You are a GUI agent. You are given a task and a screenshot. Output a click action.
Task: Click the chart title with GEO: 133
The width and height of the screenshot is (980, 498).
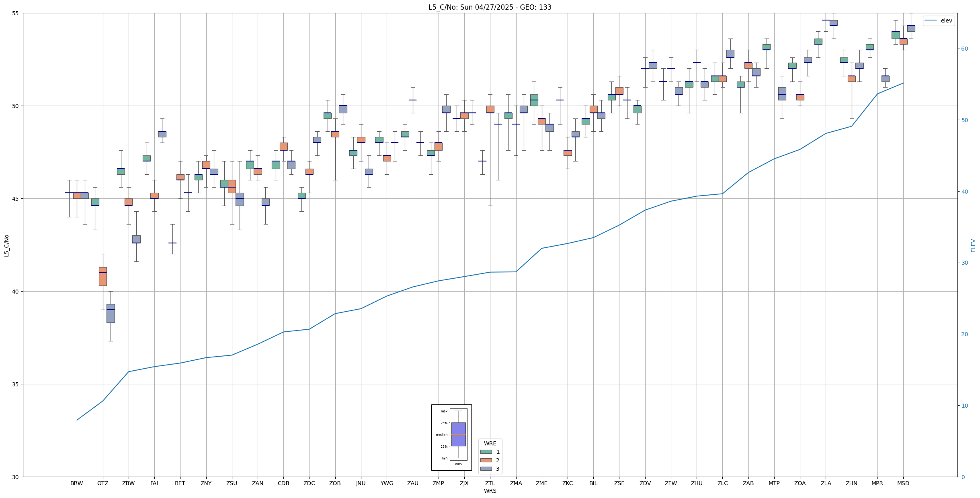490,7
